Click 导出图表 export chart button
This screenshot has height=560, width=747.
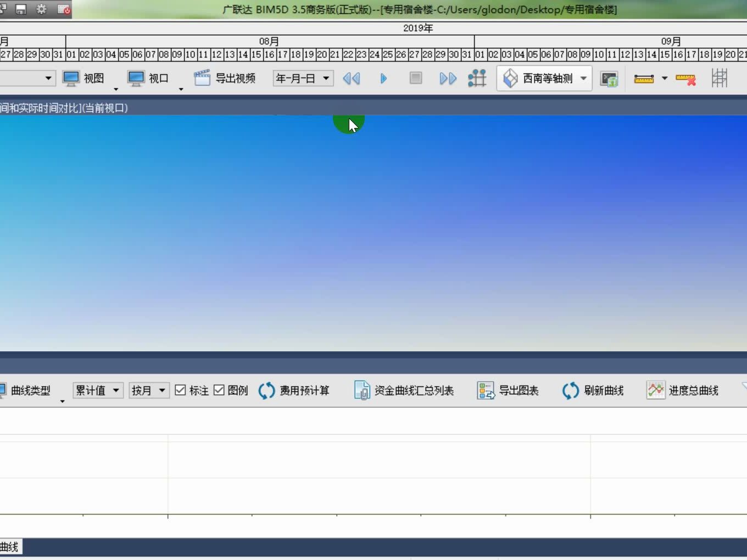click(508, 390)
